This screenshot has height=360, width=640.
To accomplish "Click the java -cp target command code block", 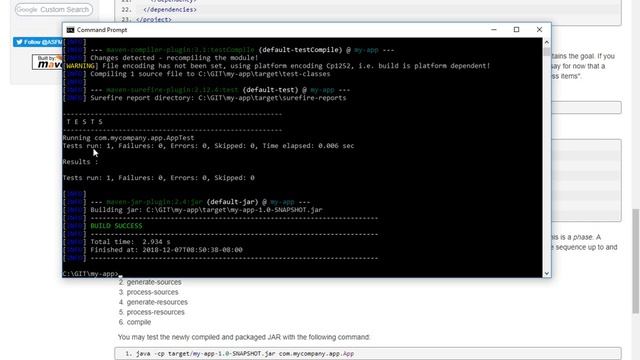I will point(368,353).
